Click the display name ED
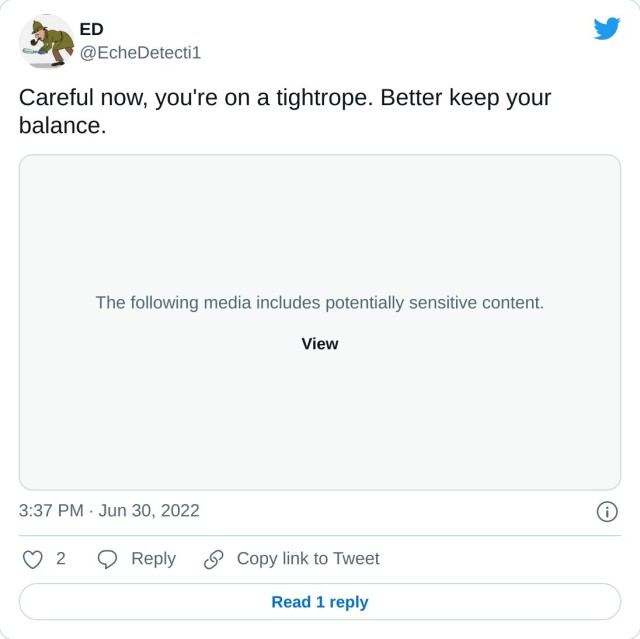 91,30
